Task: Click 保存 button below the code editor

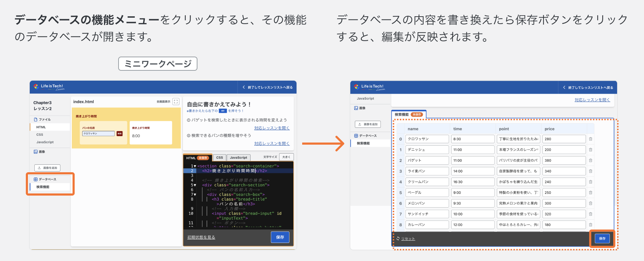Action: point(280,237)
